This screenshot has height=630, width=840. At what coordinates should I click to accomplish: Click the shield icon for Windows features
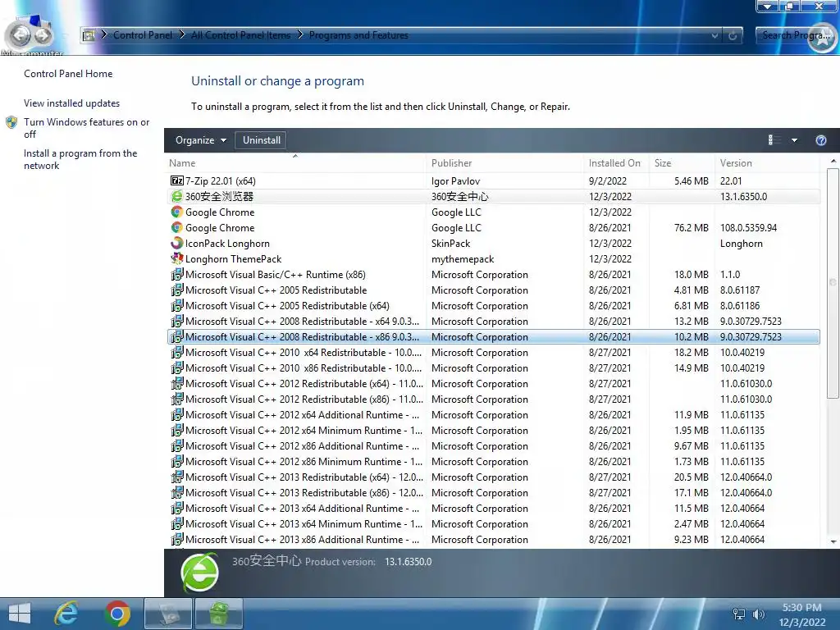pyautogui.click(x=11, y=122)
